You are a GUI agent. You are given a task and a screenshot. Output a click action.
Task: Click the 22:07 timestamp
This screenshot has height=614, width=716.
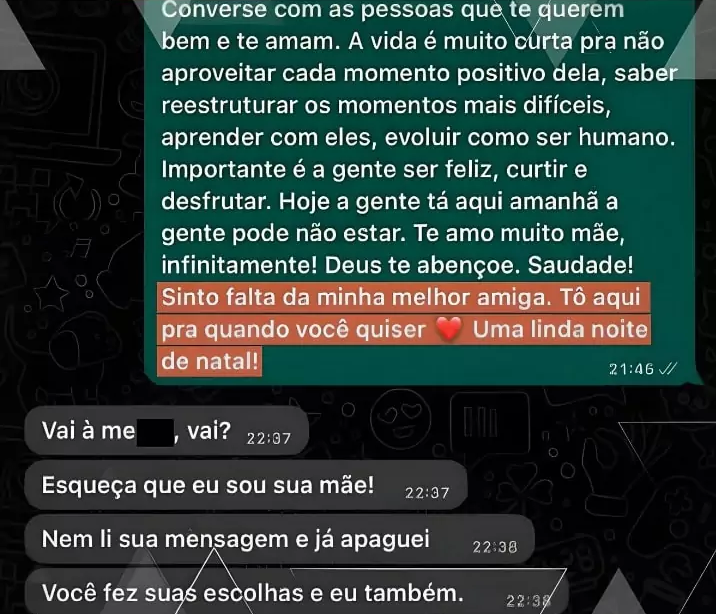[x=268, y=439]
